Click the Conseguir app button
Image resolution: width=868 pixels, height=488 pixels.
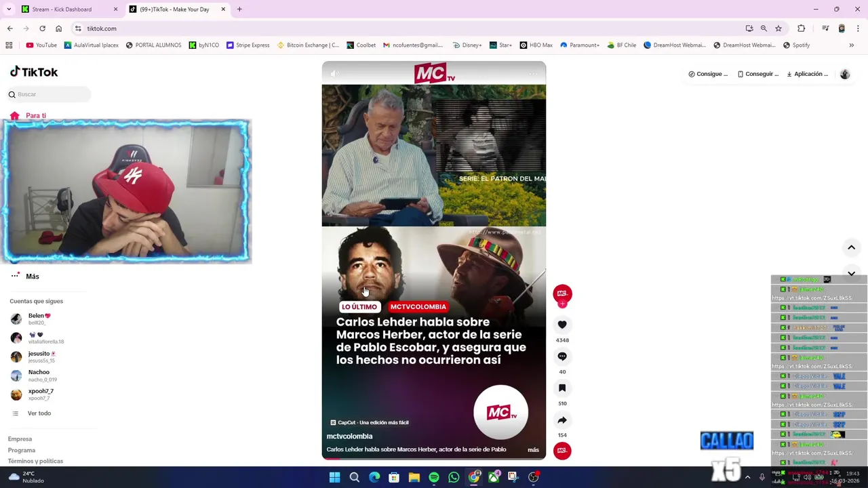(758, 74)
